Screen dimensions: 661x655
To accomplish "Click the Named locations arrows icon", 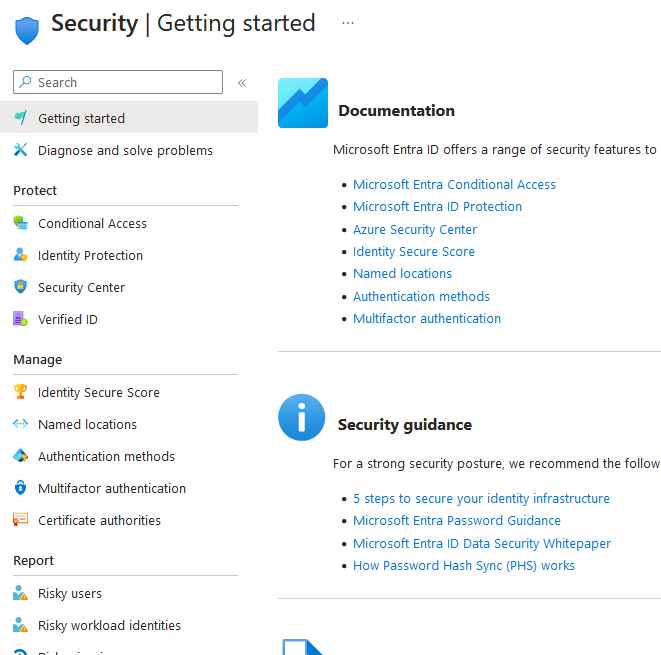I will point(20,424).
